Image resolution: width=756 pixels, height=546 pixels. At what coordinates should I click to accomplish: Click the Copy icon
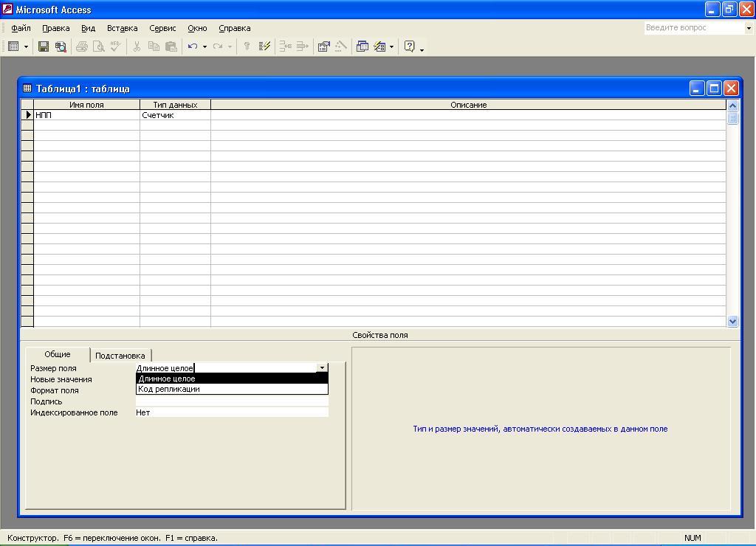click(x=154, y=46)
